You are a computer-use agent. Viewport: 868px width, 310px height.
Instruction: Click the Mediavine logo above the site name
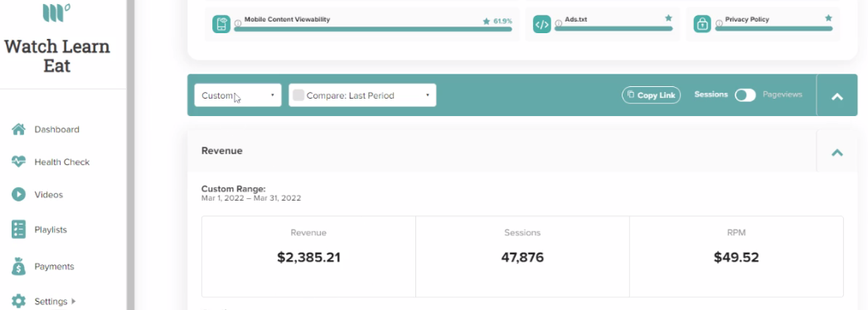point(56,12)
